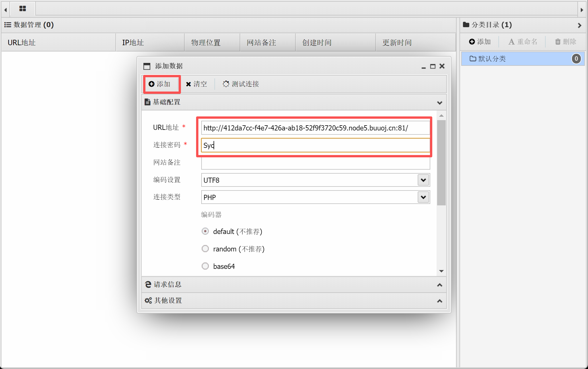Image resolution: width=588 pixels, height=369 pixels.
Task: Click the dialog scrollbar down arrow
Action: coord(441,271)
